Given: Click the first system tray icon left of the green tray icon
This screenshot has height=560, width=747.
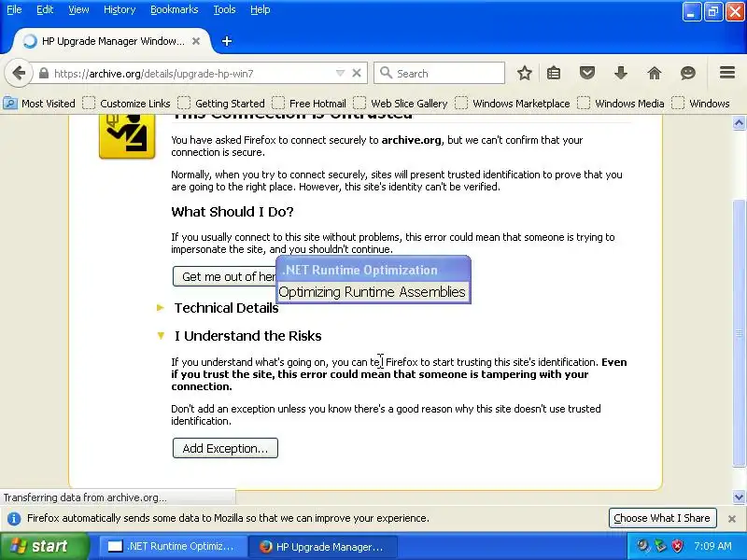Looking at the screenshot, I should [643, 546].
